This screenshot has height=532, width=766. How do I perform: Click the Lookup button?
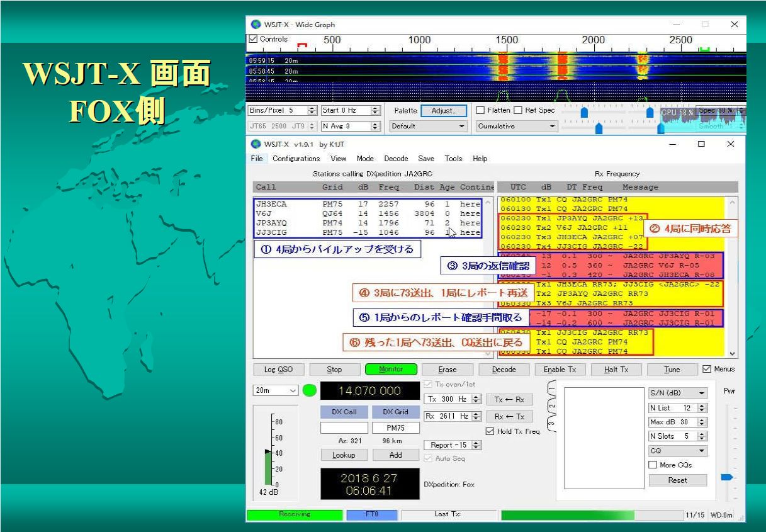pyautogui.click(x=344, y=455)
